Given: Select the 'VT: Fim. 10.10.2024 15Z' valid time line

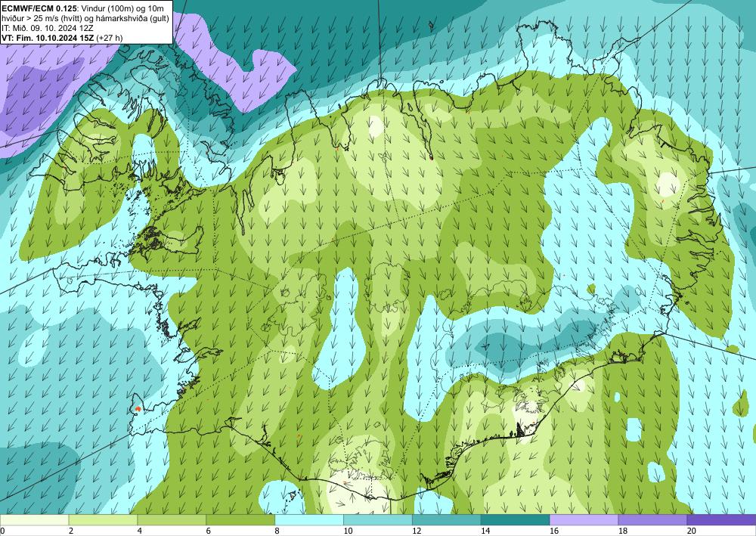Looking at the screenshot, I should [48, 38].
